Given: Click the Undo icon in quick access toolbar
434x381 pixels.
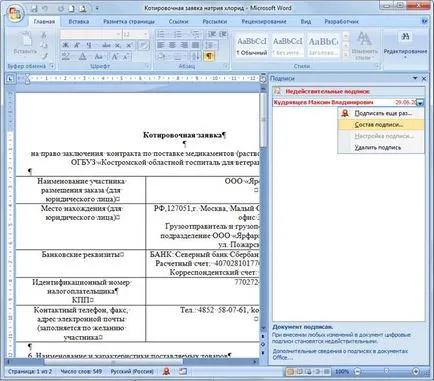Looking at the screenshot, I should point(46,9).
